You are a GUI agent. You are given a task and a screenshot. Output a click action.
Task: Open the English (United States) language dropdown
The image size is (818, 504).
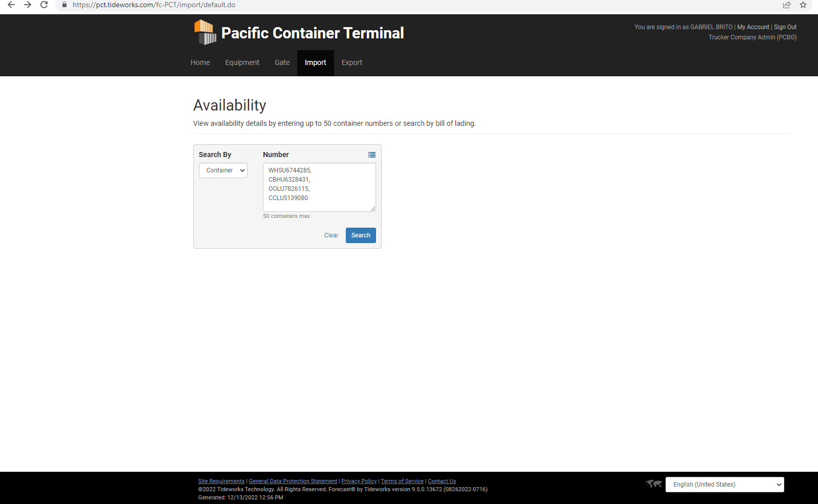pyautogui.click(x=724, y=485)
